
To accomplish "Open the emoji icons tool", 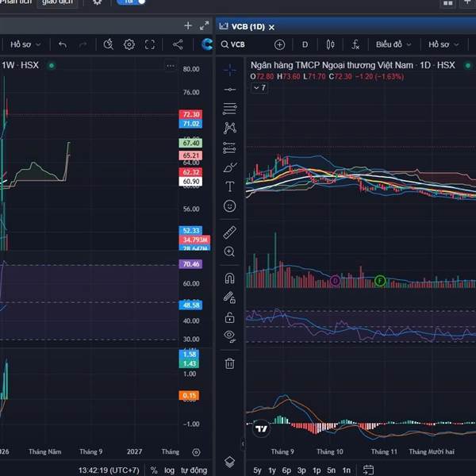I will 230,206.
